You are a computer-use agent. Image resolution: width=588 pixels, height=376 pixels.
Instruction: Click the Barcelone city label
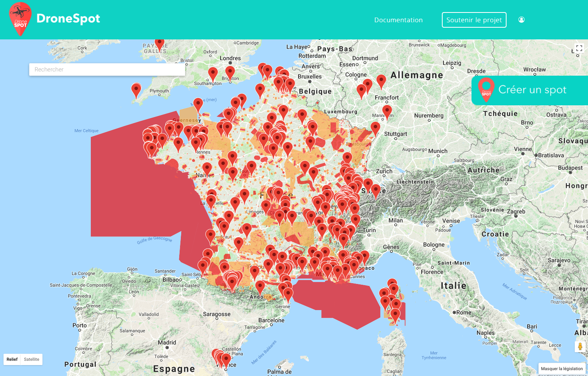coord(271,320)
